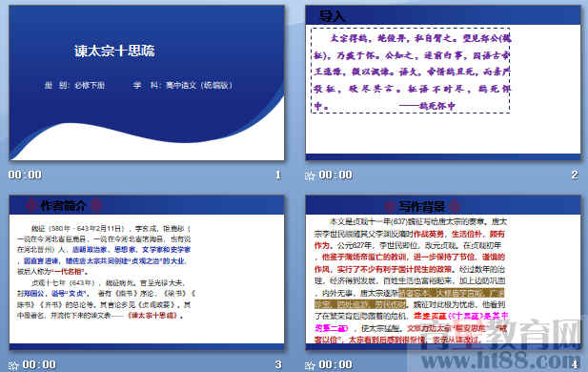Click the red diamond icon left of 写作背景
588x372 pixels.
click(x=389, y=206)
